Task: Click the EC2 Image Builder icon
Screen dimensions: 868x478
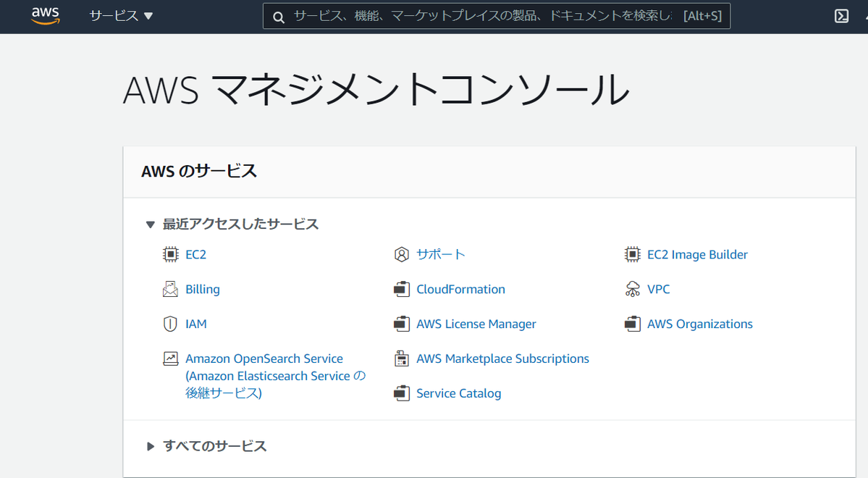Action: 633,254
